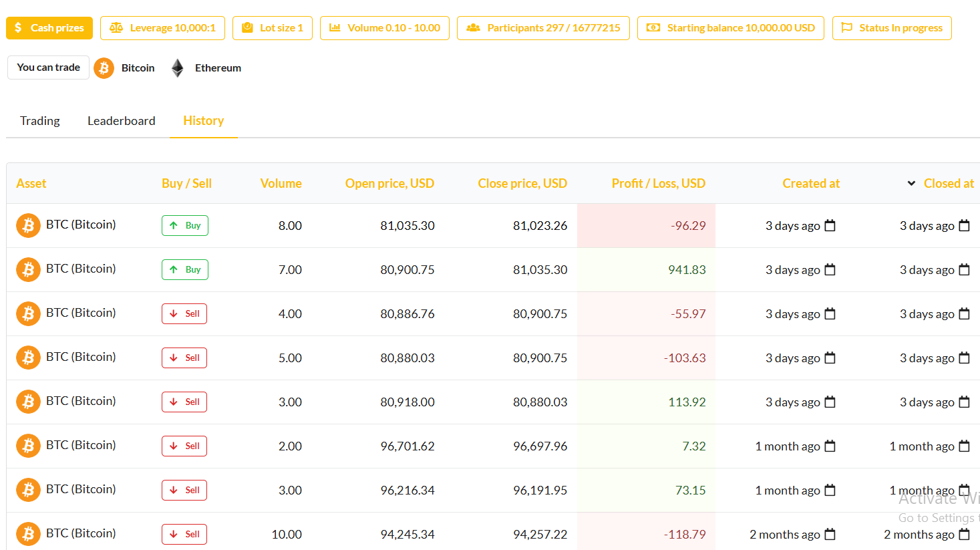The image size is (980, 550).
Task: Click the close price 94,257.22
Action: [540, 535]
